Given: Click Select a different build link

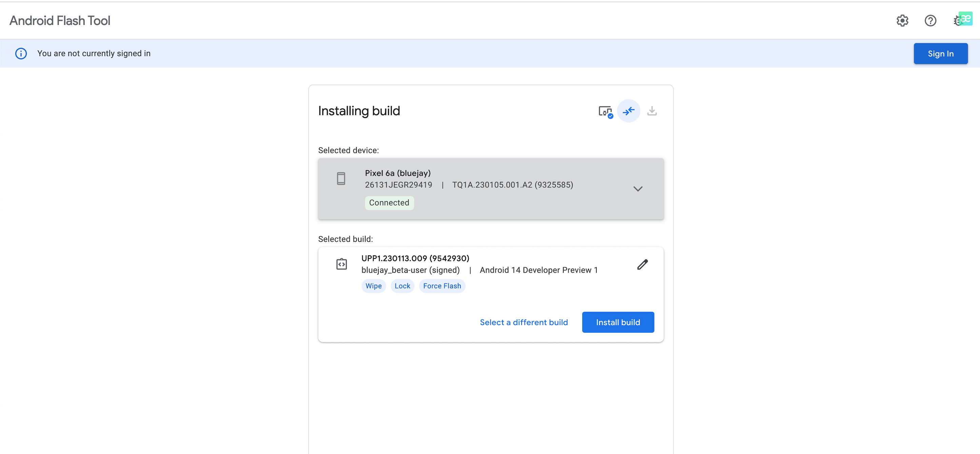Looking at the screenshot, I should click(524, 323).
